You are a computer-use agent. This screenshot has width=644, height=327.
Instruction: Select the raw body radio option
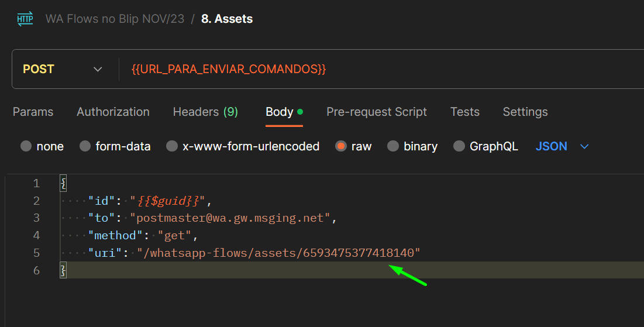pos(341,146)
